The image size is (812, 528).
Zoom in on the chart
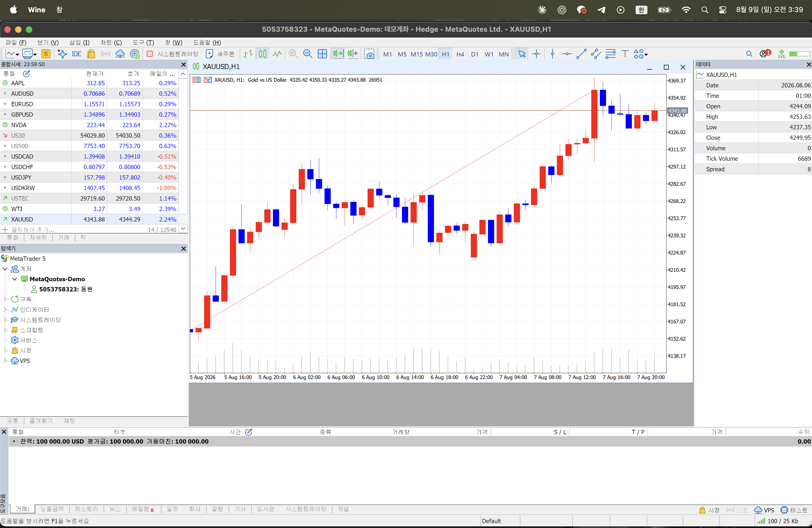[293, 54]
